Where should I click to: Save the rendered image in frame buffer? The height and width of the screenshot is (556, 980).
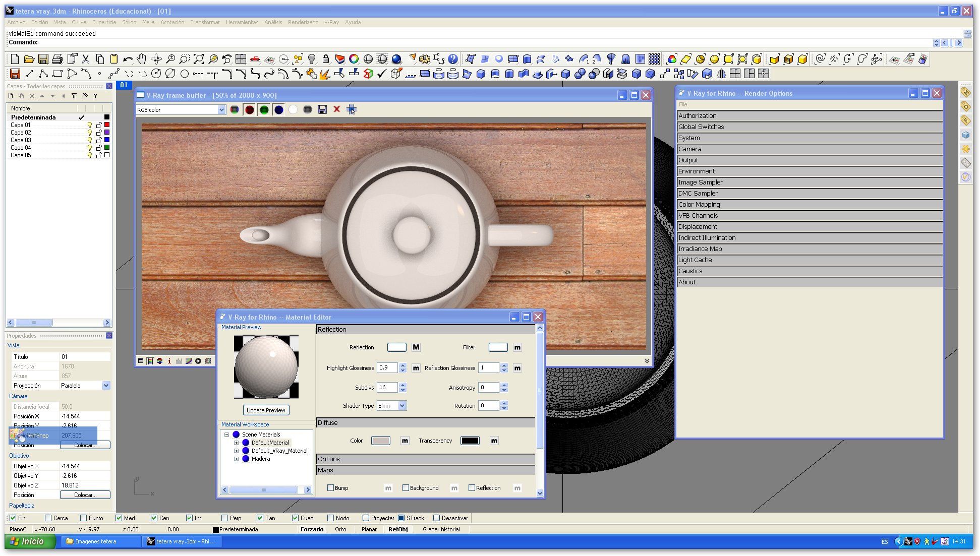point(322,109)
